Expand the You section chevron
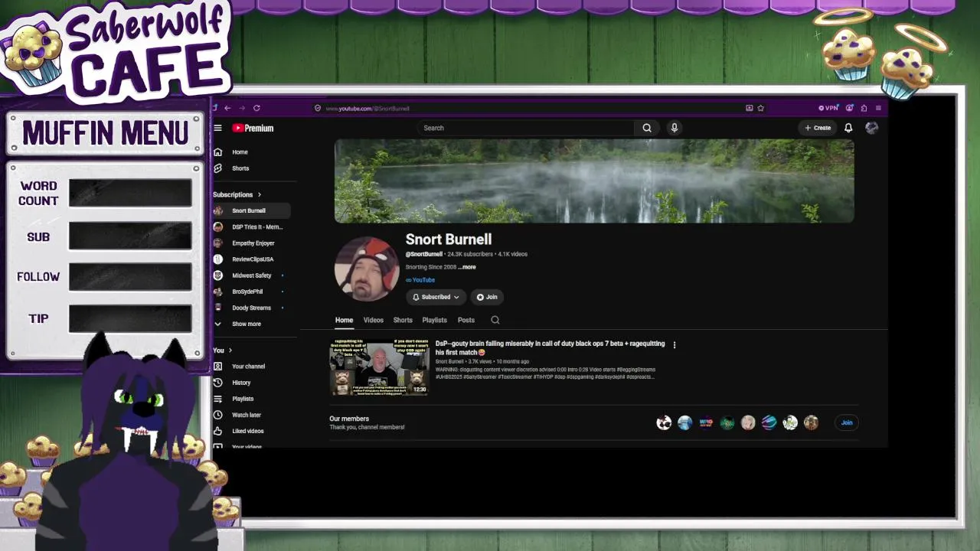Viewport: 980px width, 551px height. pos(230,350)
